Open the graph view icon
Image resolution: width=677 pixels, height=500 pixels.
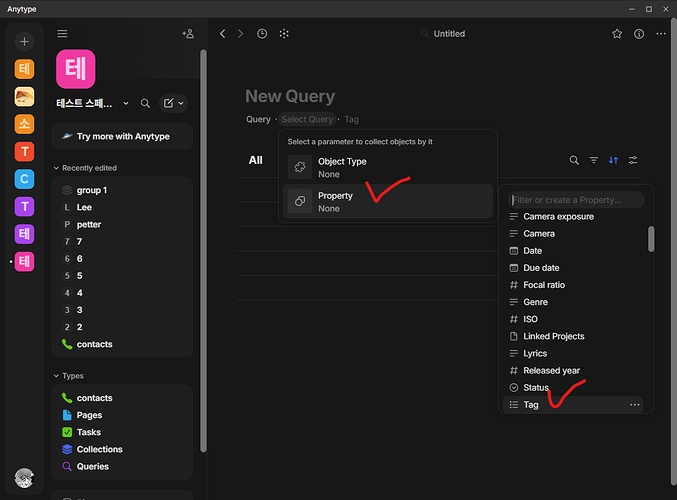284,34
